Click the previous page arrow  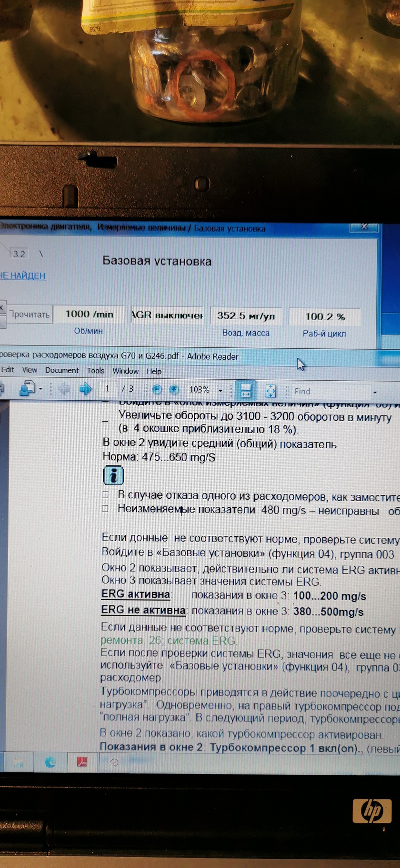point(64,389)
